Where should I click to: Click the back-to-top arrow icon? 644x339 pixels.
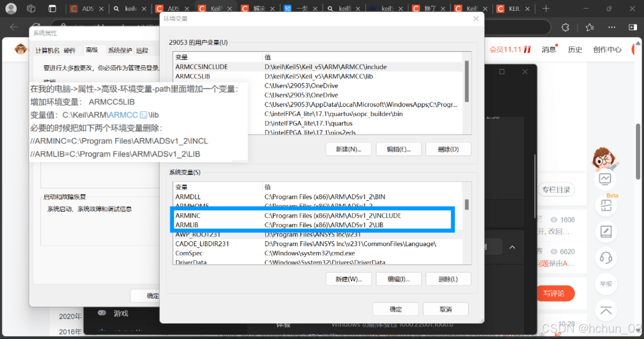click(x=606, y=310)
